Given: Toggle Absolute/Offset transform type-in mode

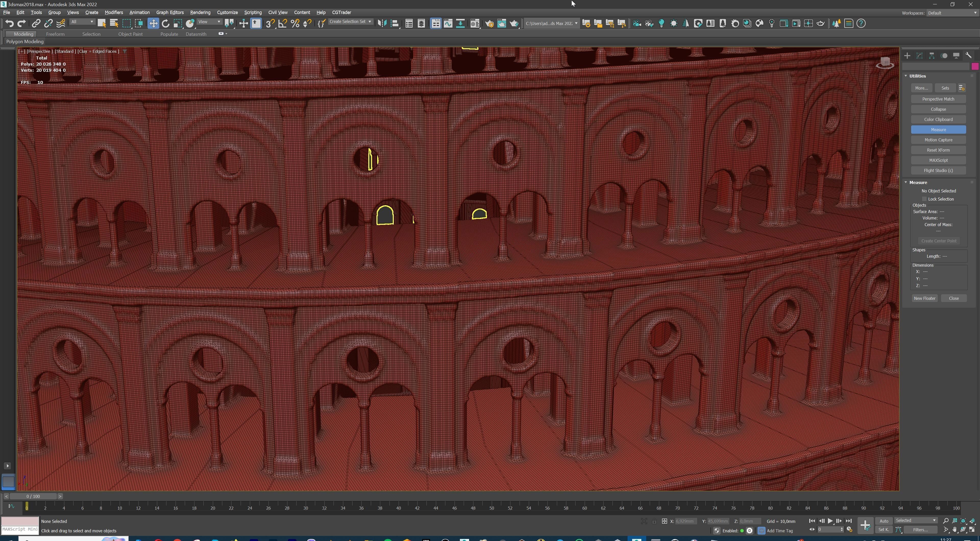Looking at the screenshot, I should [664, 521].
